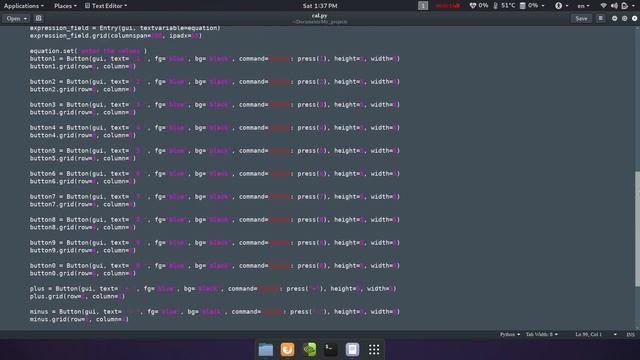Click the Ln 99, Col 1 position indicator
The height and width of the screenshot is (360, 640).
[588, 334]
